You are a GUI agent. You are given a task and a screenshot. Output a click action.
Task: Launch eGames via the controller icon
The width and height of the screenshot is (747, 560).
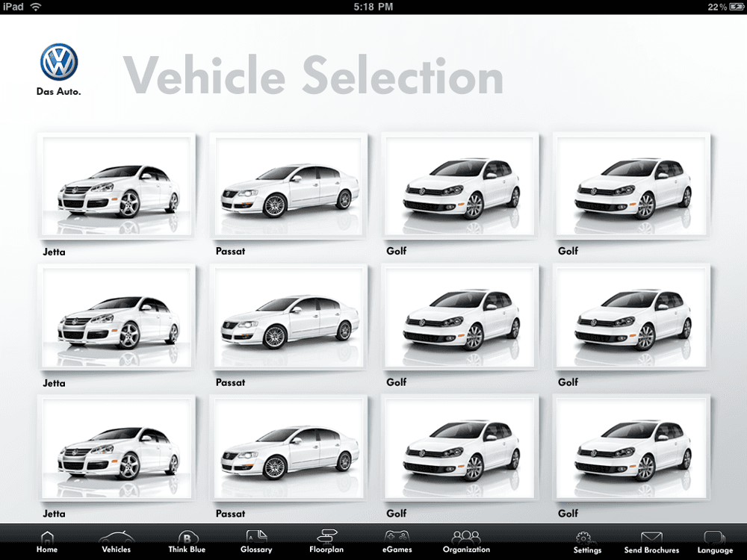point(397,537)
